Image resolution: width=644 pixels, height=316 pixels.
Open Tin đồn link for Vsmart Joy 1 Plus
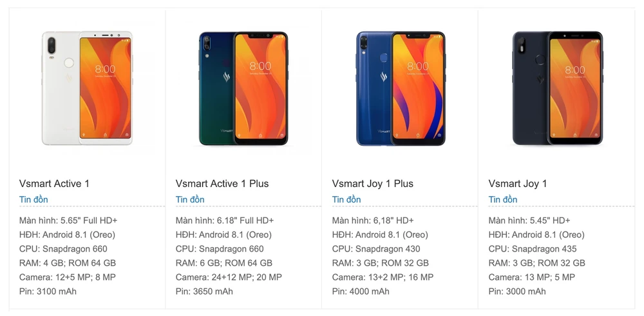pyautogui.click(x=346, y=199)
